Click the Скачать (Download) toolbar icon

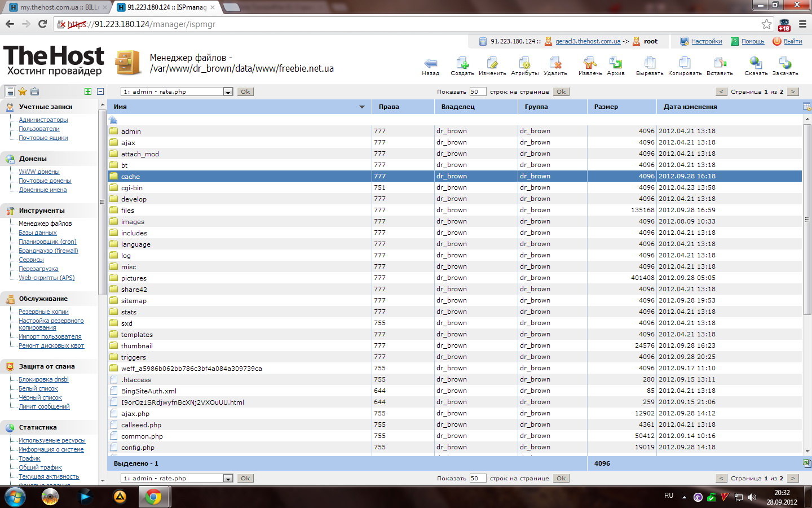[x=756, y=65]
